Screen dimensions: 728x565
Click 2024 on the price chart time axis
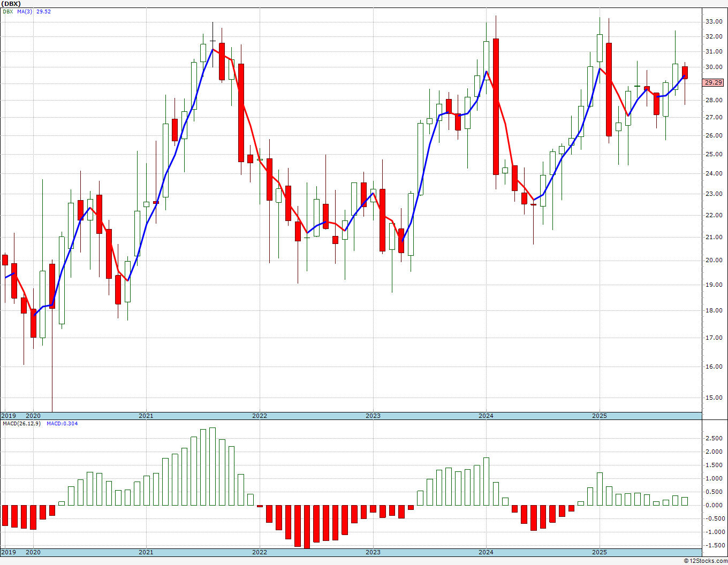tap(486, 416)
